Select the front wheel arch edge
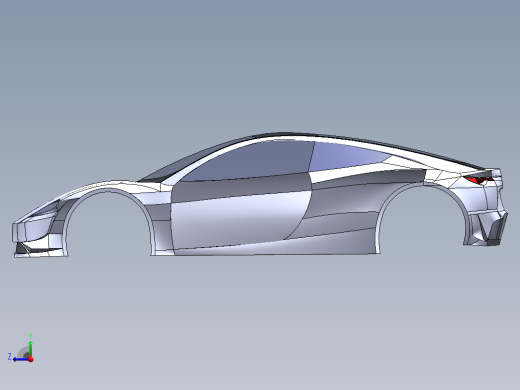This screenshot has width=520, height=390. 108,191
